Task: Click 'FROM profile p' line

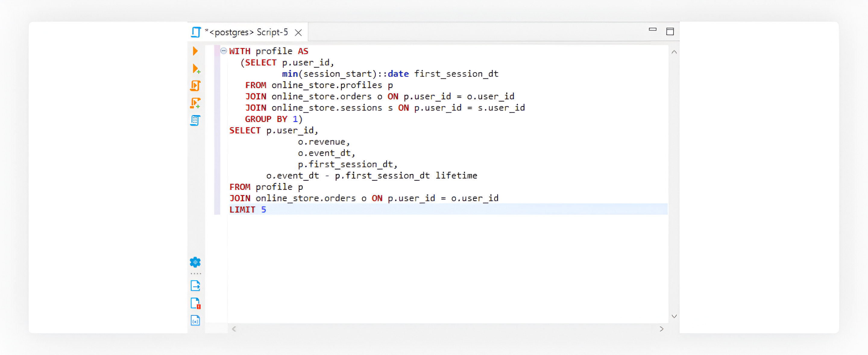Action: 266,187
